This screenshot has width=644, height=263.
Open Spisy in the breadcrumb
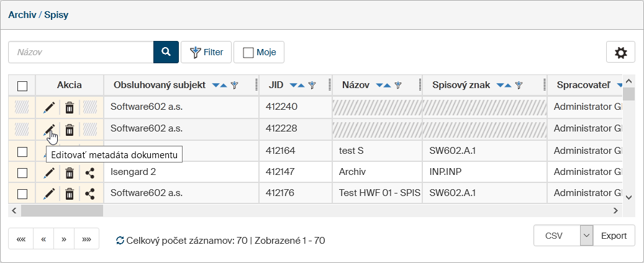56,14
